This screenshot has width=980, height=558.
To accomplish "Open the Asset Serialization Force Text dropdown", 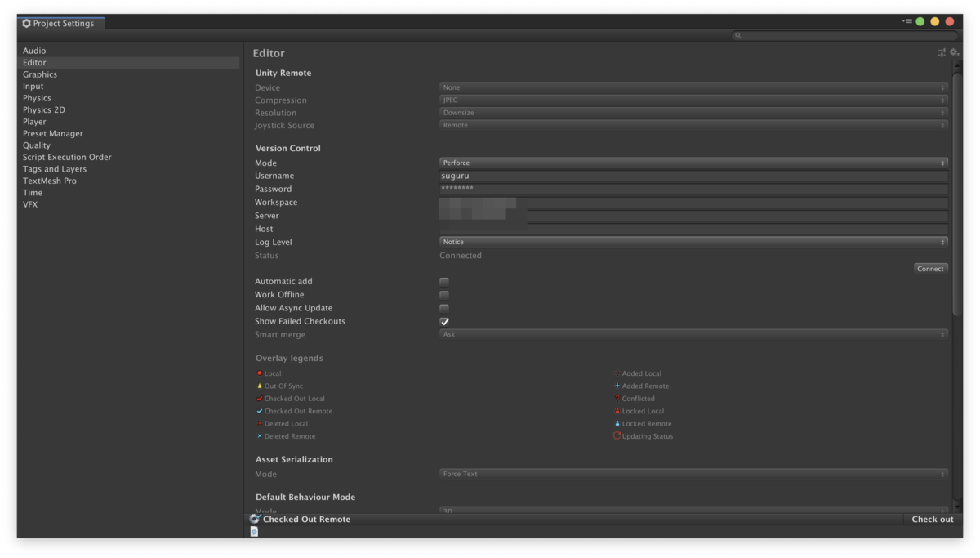I will pos(693,475).
